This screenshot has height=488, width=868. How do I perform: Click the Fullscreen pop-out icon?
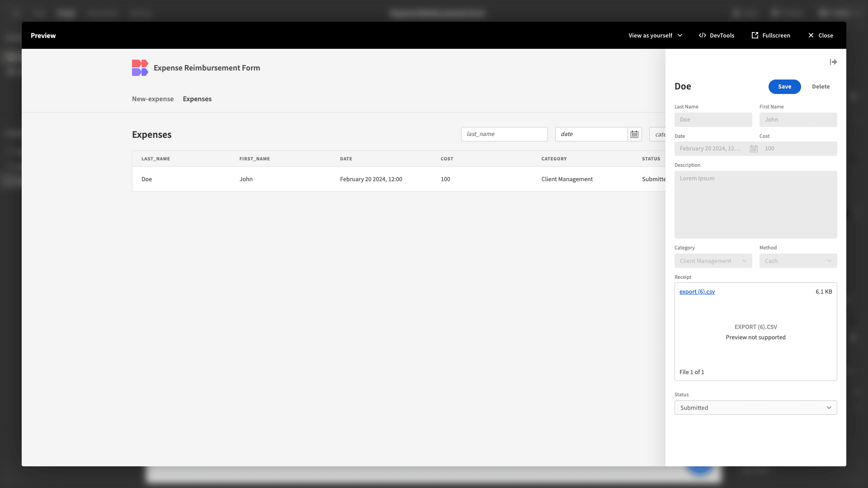click(x=755, y=35)
